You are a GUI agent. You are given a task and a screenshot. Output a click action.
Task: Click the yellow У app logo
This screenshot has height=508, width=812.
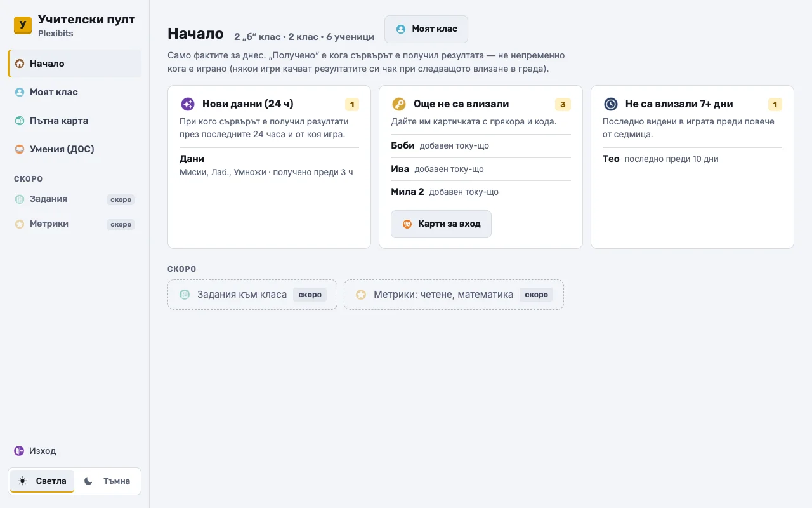23,25
